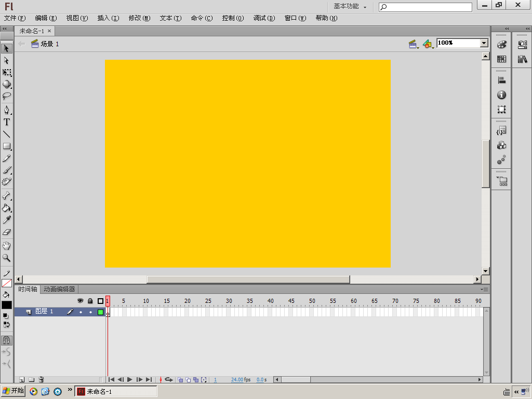The width and height of the screenshot is (532, 399).
Task: Open timeline panel options menu
Action: click(485, 289)
